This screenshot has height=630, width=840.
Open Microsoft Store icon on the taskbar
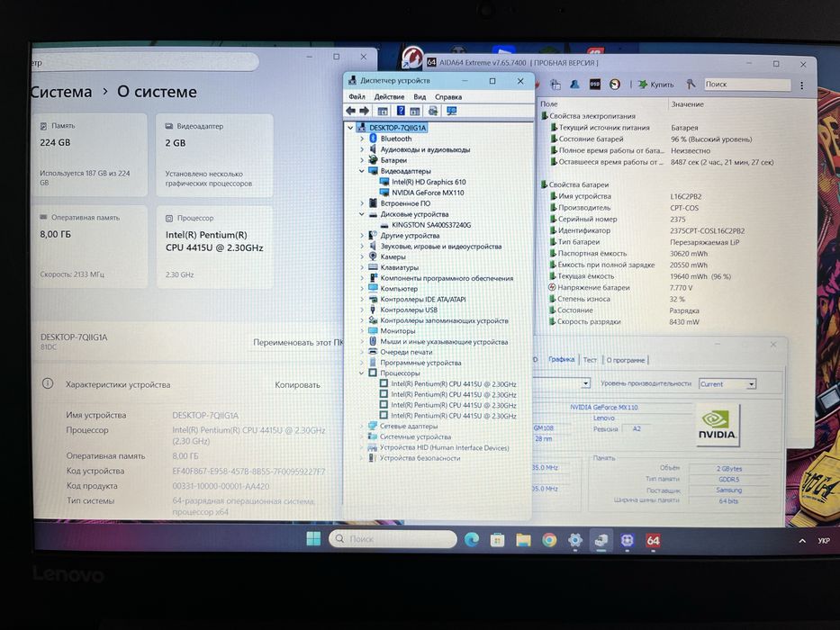[x=497, y=539]
